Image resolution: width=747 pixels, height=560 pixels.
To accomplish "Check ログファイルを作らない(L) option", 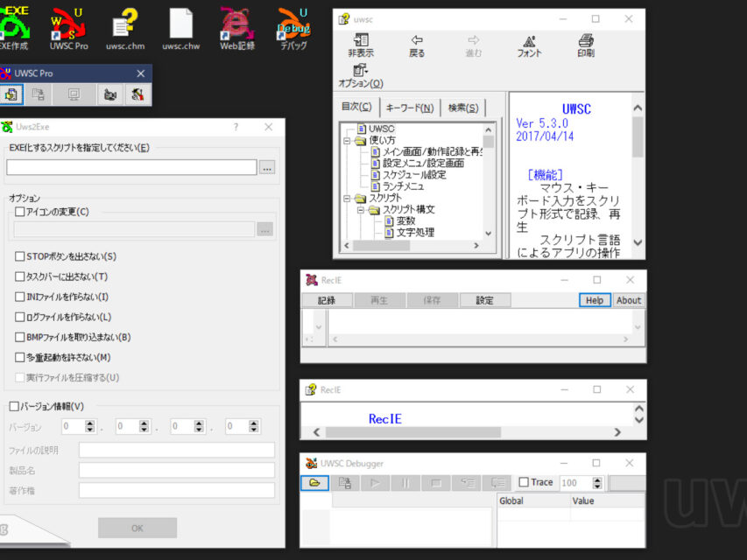I will tap(19, 317).
